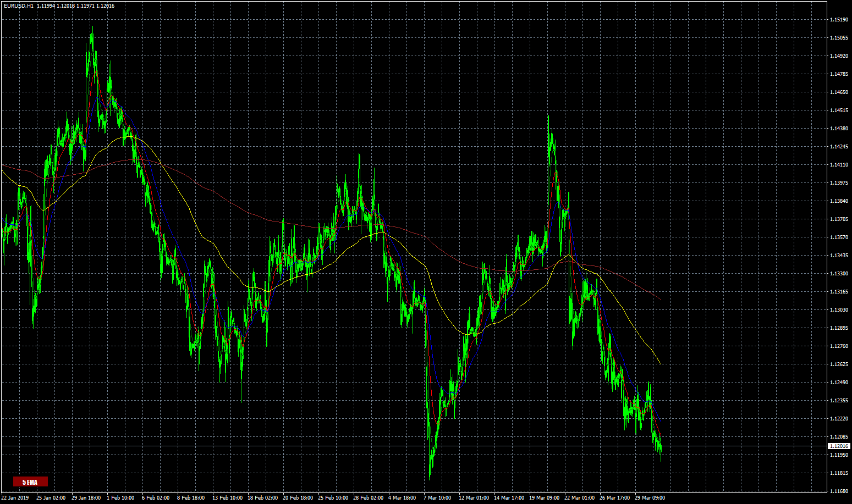Click price axis value 1.13975
This screenshot has width=852, height=504.
pyautogui.click(x=838, y=183)
